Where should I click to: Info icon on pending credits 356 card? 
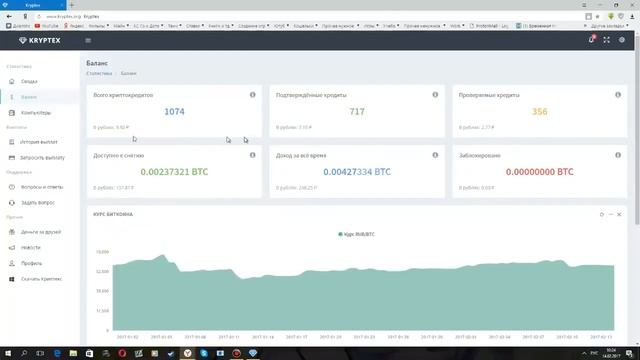(x=618, y=95)
